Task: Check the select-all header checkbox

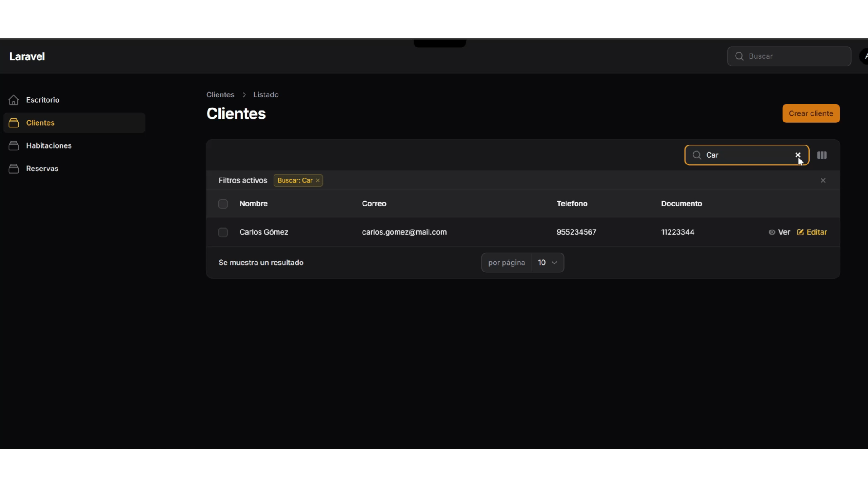Action: click(x=223, y=204)
